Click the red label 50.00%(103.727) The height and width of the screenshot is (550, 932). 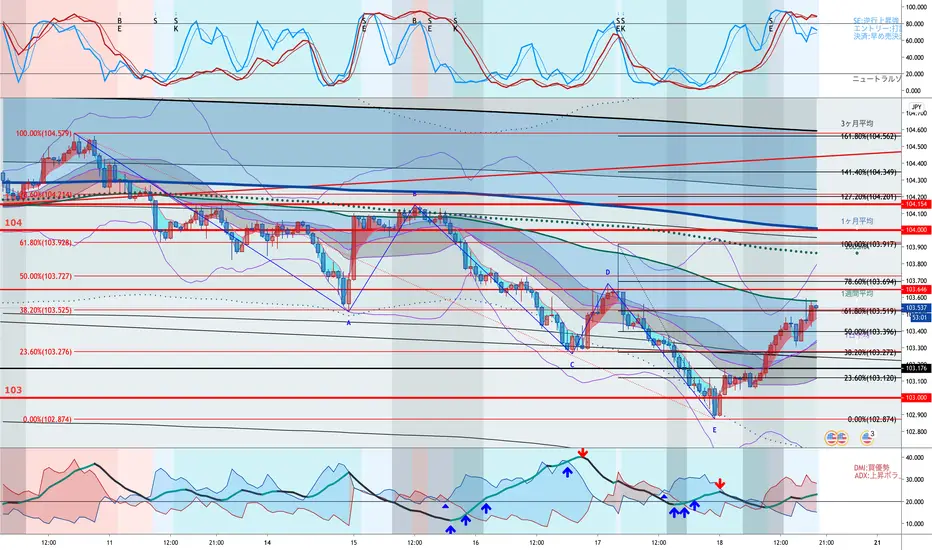point(46,276)
